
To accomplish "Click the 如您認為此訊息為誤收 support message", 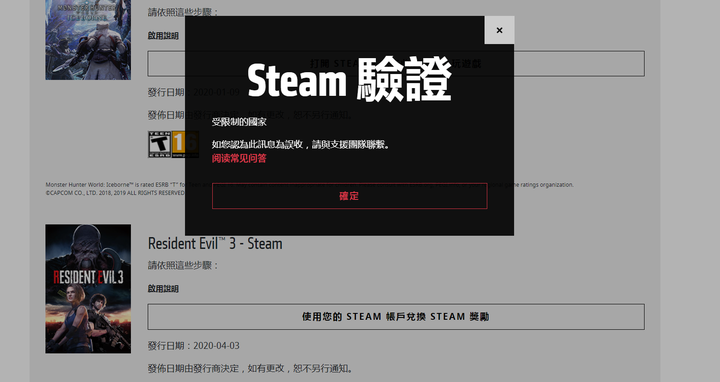I will click(301, 145).
